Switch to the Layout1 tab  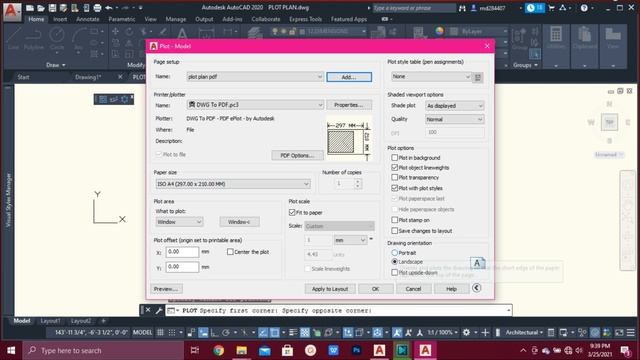50,321
